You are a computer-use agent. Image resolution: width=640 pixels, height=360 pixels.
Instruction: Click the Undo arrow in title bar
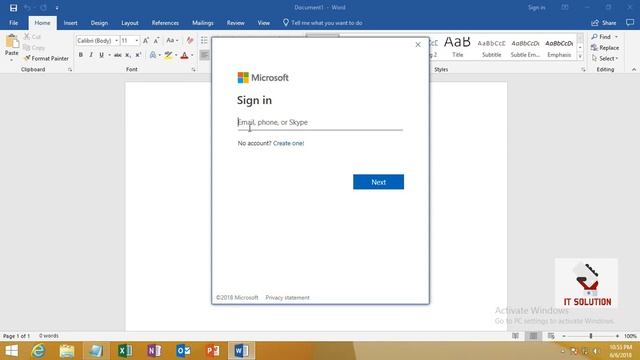coord(27,8)
